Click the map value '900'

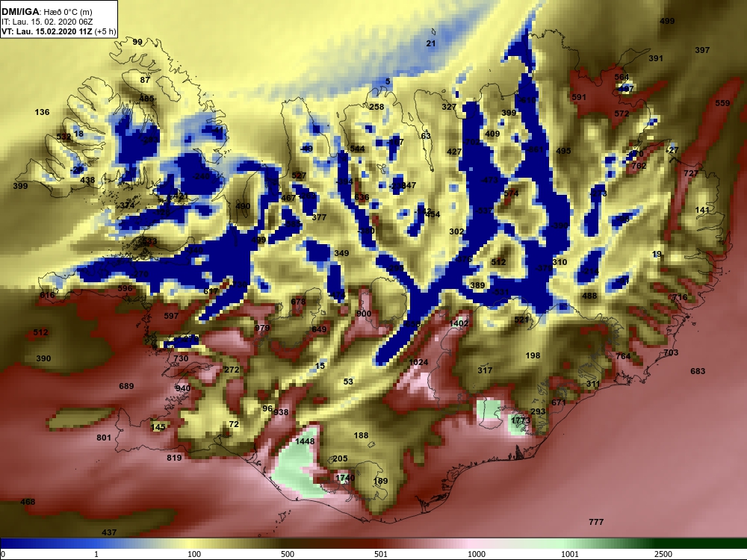point(364,314)
